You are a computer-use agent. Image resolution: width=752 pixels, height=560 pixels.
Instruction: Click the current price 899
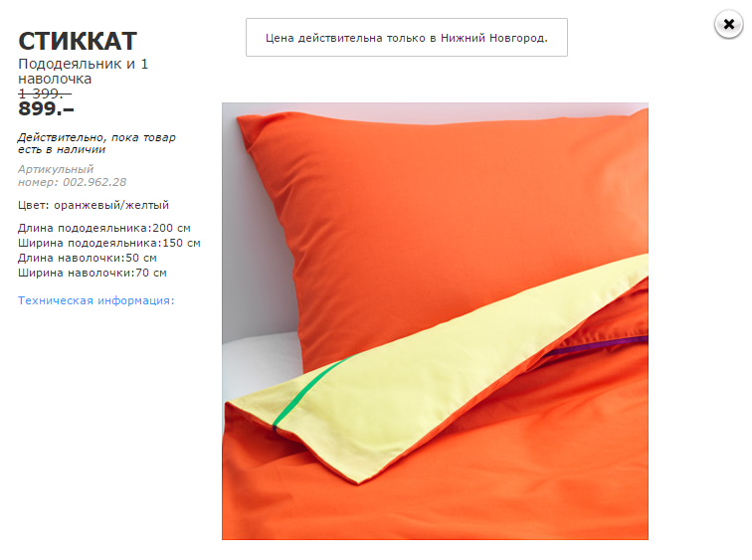(46, 108)
